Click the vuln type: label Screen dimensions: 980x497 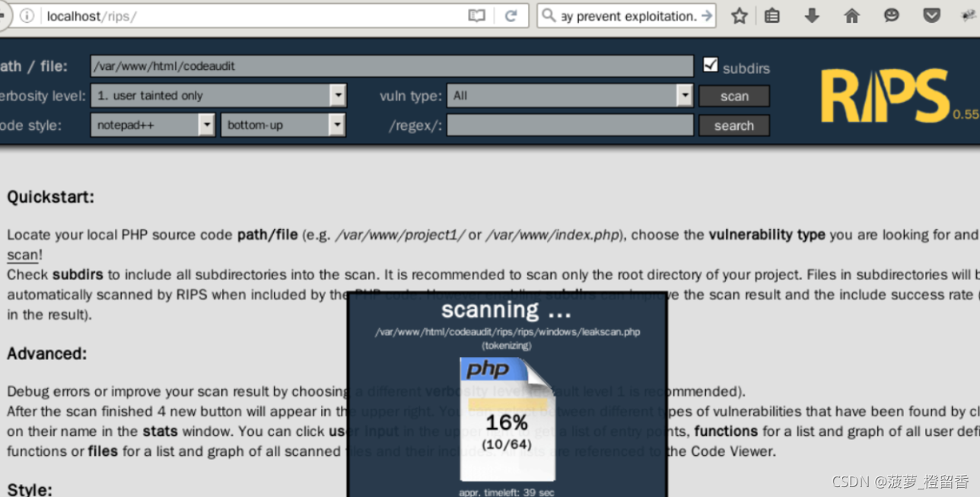coord(410,96)
